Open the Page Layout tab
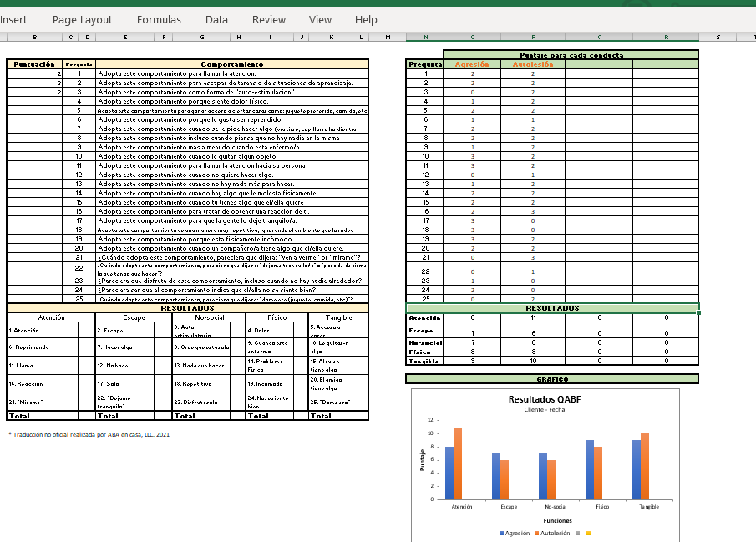Image resolution: width=756 pixels, height=542 pixels. [82, 19]
